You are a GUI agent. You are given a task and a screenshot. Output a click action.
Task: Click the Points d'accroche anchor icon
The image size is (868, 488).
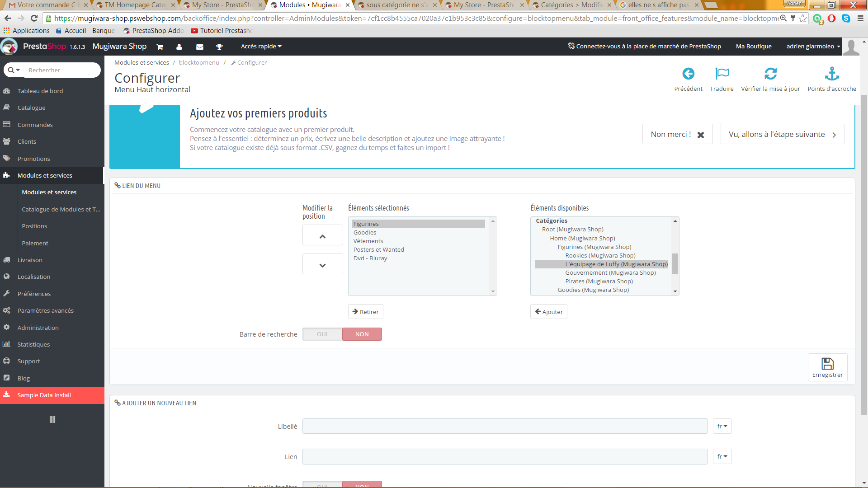[x=832, y=74]
